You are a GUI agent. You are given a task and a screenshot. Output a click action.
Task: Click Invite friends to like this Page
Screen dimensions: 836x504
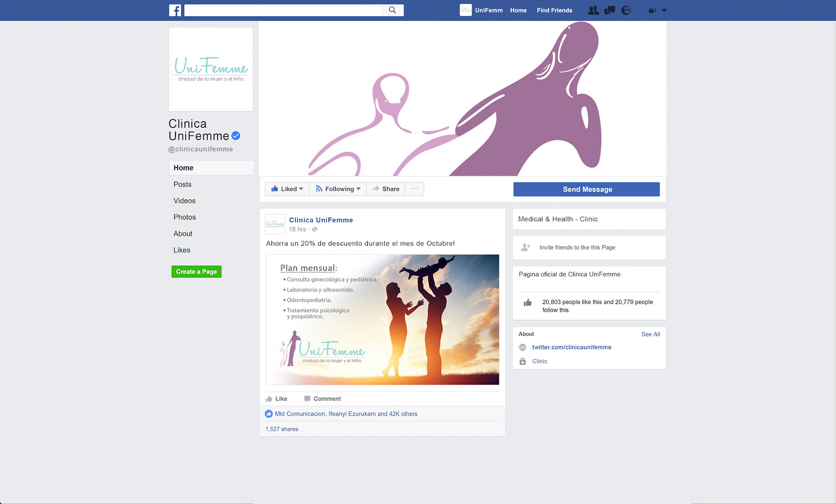tap(577, 247)
